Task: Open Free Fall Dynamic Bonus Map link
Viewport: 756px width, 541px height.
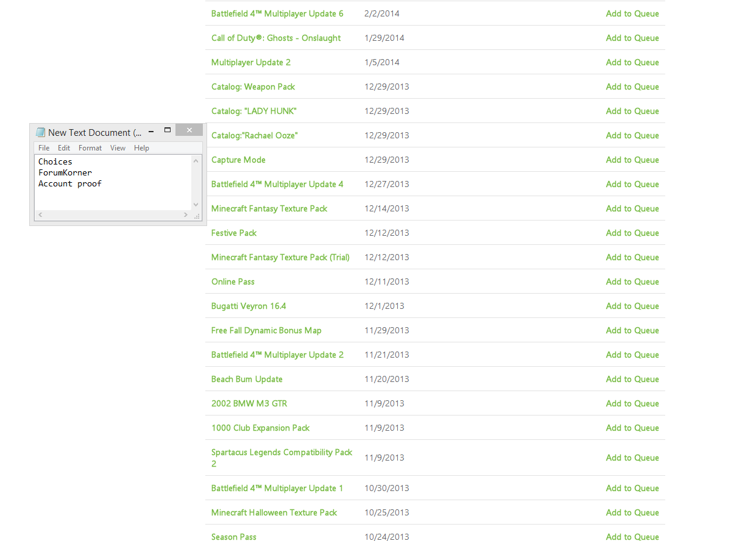Action: (266, 330)
